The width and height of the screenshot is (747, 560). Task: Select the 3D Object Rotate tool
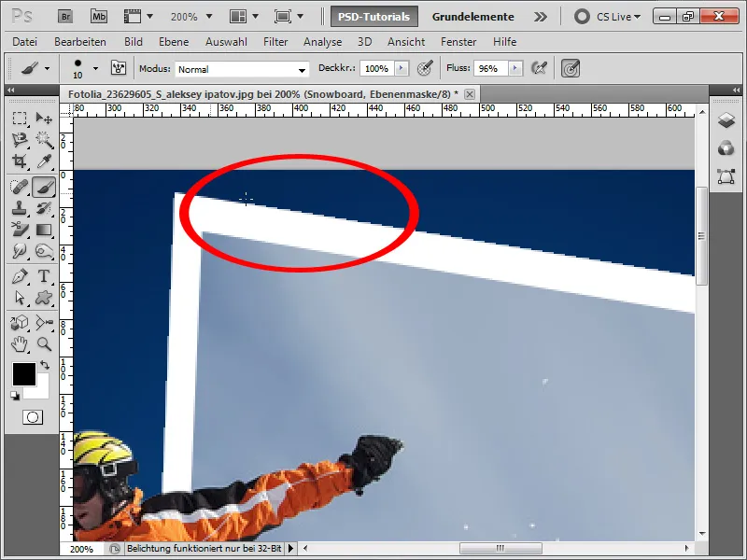click(20, 323)
